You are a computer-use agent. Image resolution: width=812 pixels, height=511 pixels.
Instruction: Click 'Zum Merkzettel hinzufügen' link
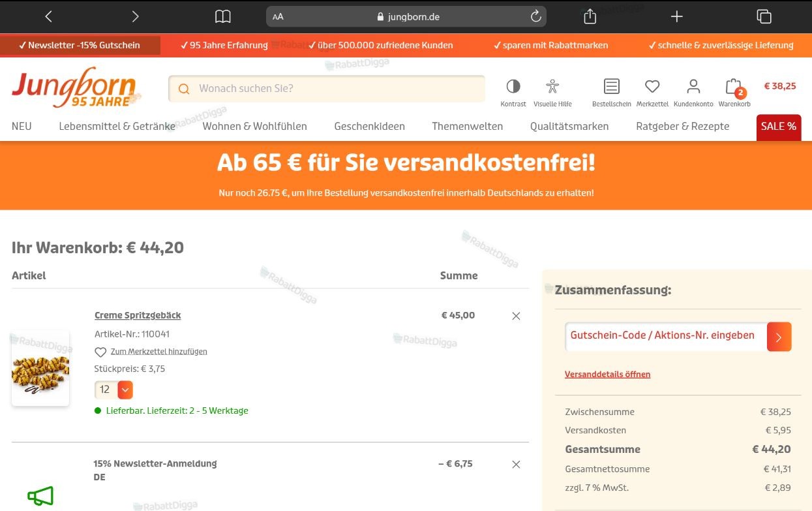click(x=158, y=352)
